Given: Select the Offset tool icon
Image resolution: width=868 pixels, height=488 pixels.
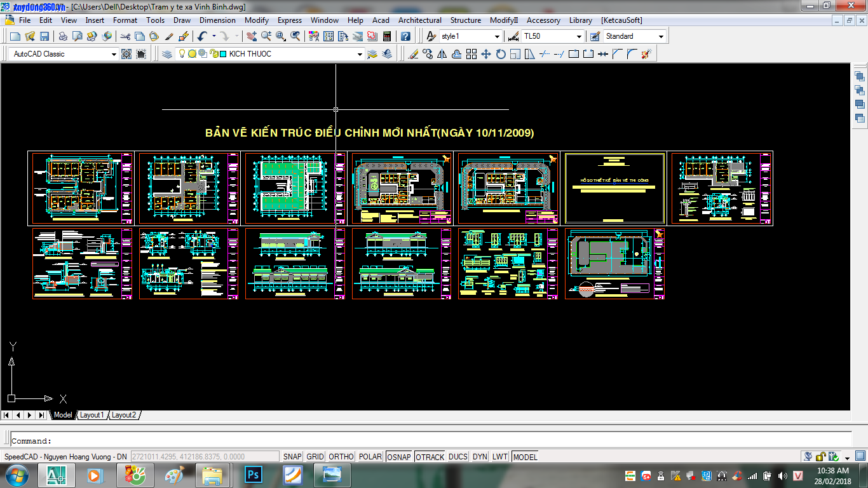Looking at the screenshot, I should click(x=457, y=54).
